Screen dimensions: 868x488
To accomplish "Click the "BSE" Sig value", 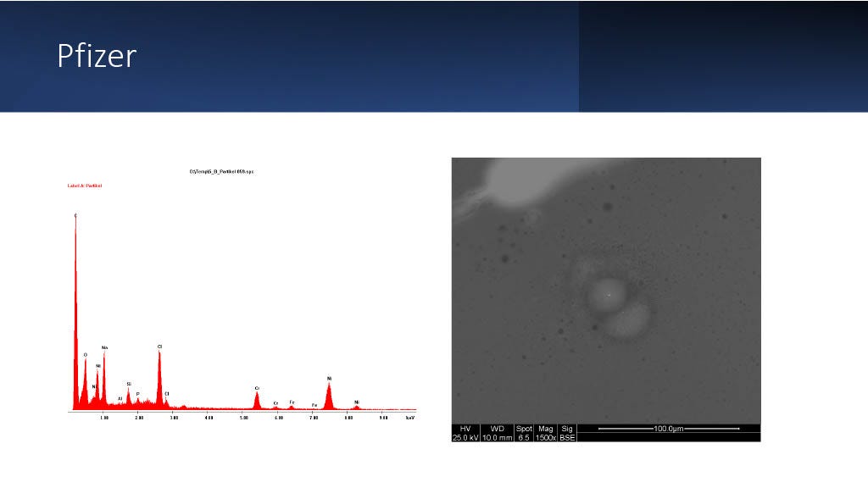I will tap(567, 438).
